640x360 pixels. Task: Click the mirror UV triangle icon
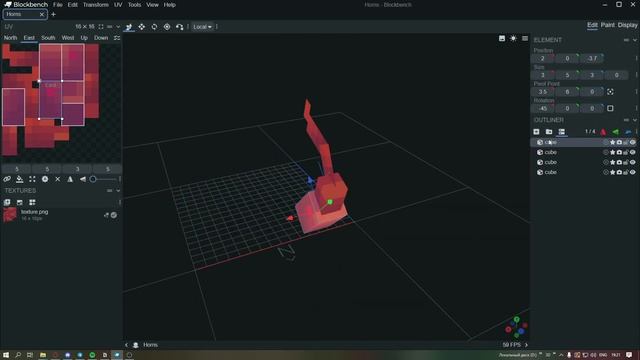click(x=70, y=179)
